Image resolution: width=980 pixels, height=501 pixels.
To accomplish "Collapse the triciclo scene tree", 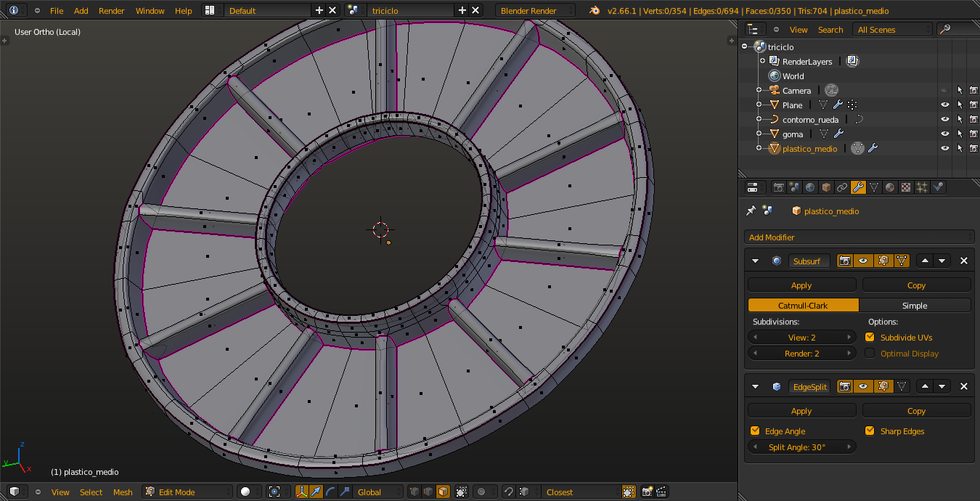I will (745, 46).
